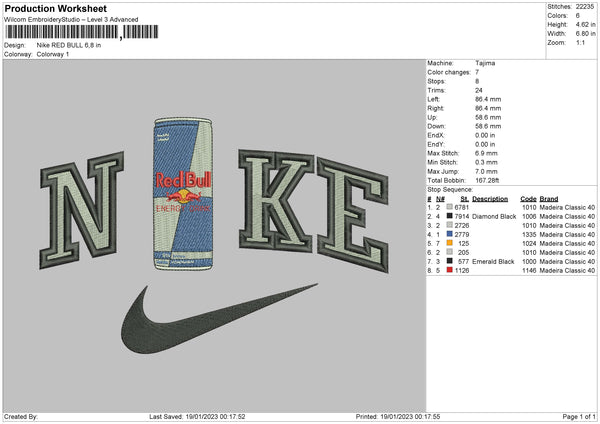
Task: Pick the grey swatch beside 205 stitches
Action: (450, 252)
